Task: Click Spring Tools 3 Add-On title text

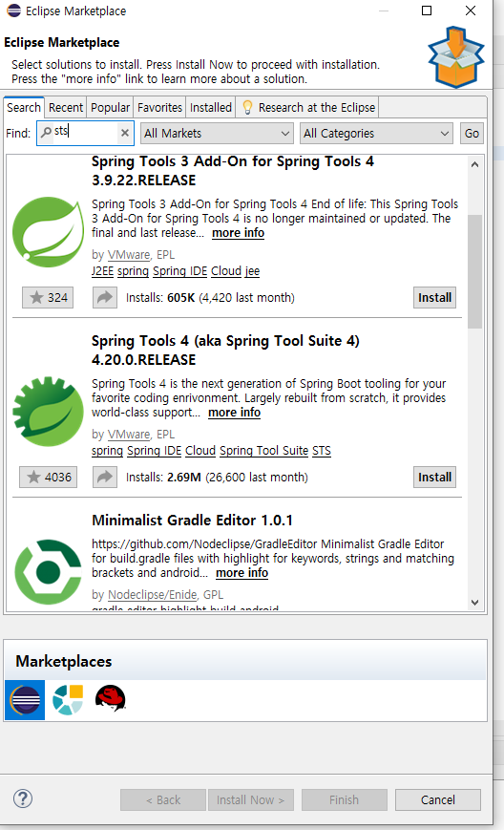Action: (233, 170)
